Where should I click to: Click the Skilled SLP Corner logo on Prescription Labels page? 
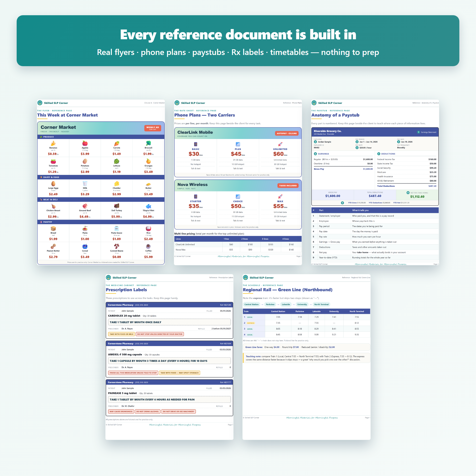(x=108, y=278)
